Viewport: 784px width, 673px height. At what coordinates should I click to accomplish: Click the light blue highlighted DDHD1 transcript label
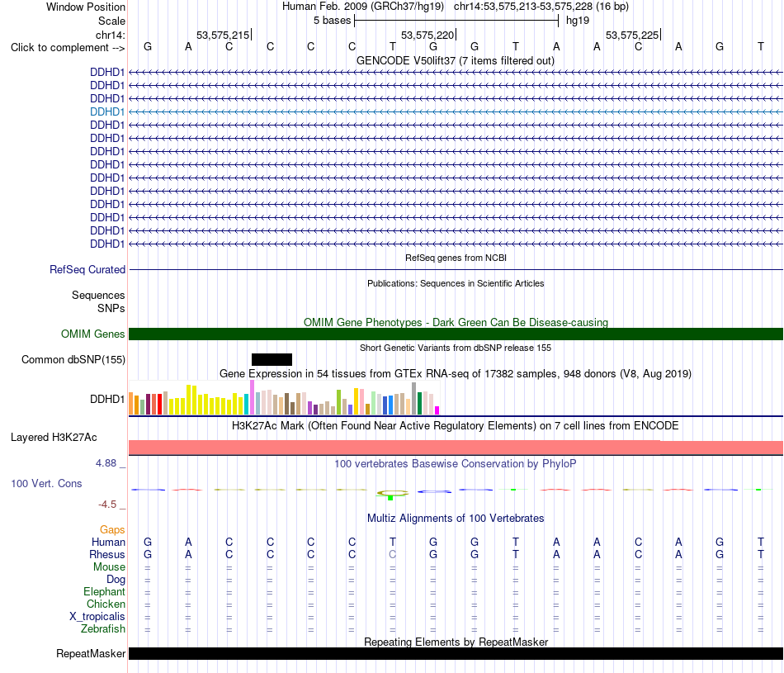pos(107,111)
